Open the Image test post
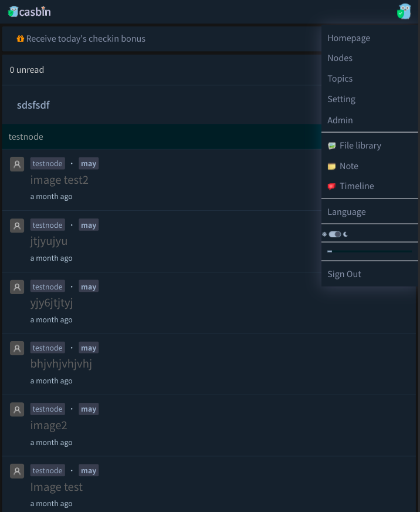 (x=56, y=487)
